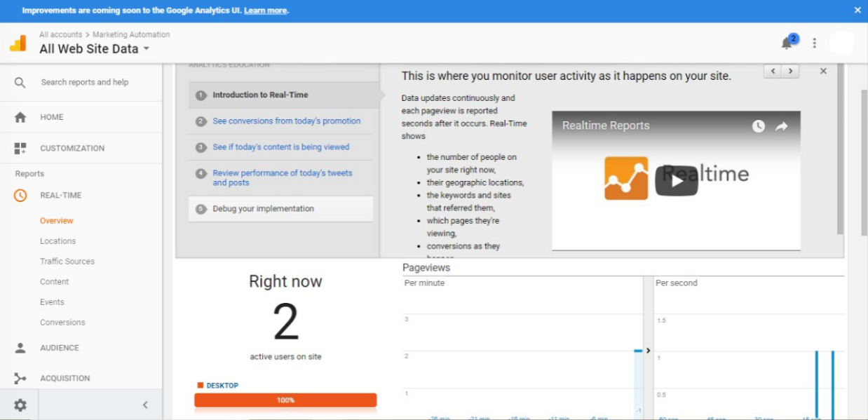Viewport: 868px width, 420px height.
Task: Click the Audience person icon
Action: click(20, 348)
